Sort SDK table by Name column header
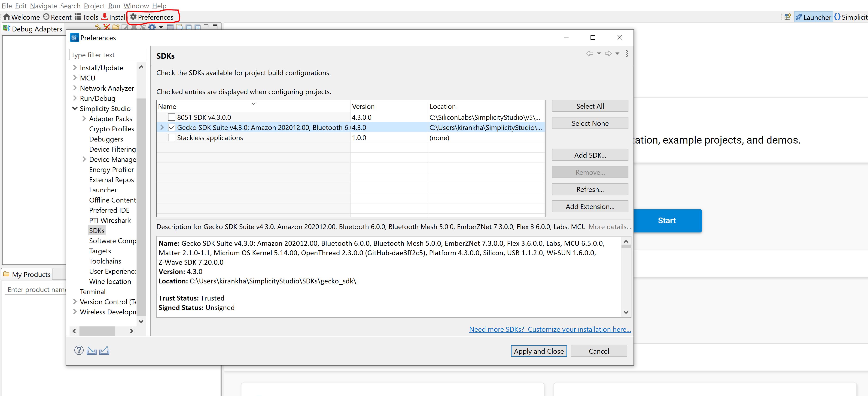868x396 pixels. 253,106
